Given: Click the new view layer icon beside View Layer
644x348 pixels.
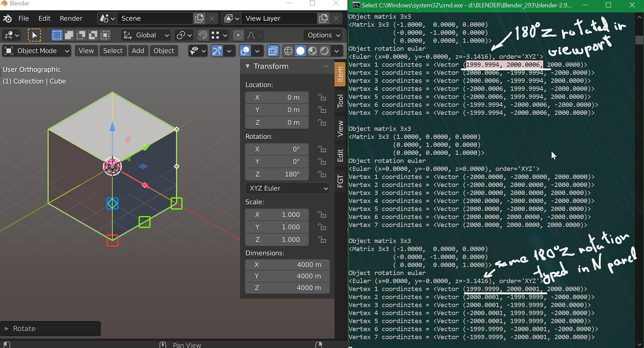Looking at the screenshot, I should tap(323, 19).
